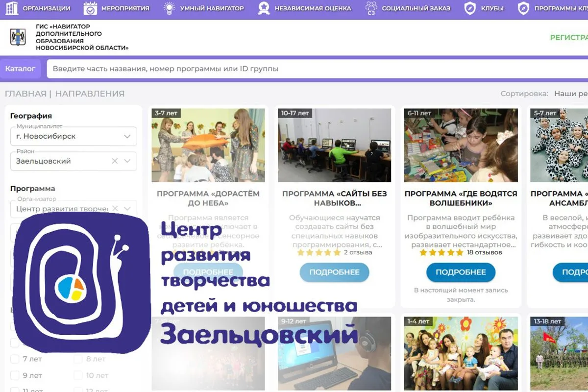Image resolution: width=588 pixels, height=392 pixels.
Task: Open «Сайты без навыков» computer class photo
Action: coord(334,145)
